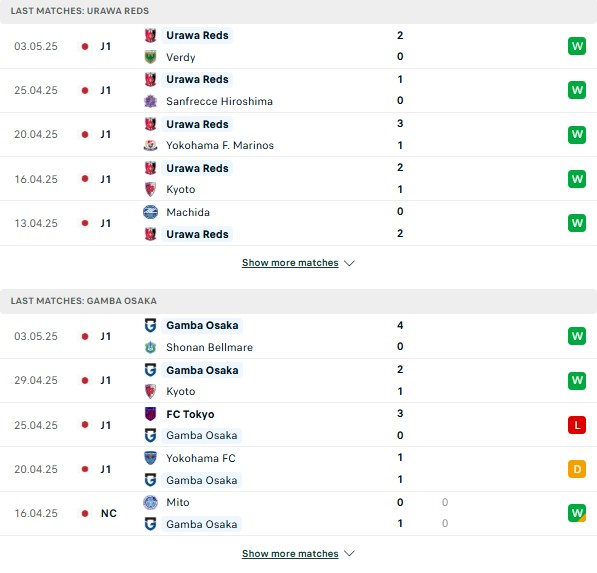
Task: Click chevron beside Urawa Show more matches
Action: point(349,263)
